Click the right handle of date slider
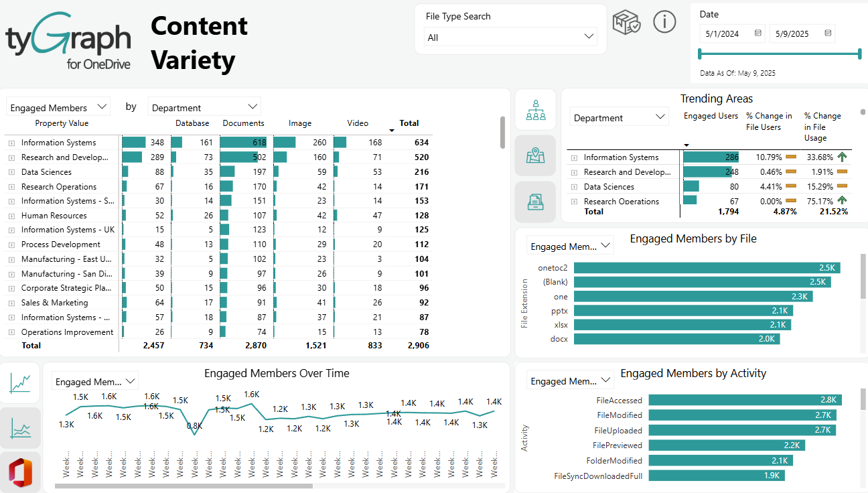The width and height of the screenshot is (868, 493). pyautogui.click(x=859, y=54)
